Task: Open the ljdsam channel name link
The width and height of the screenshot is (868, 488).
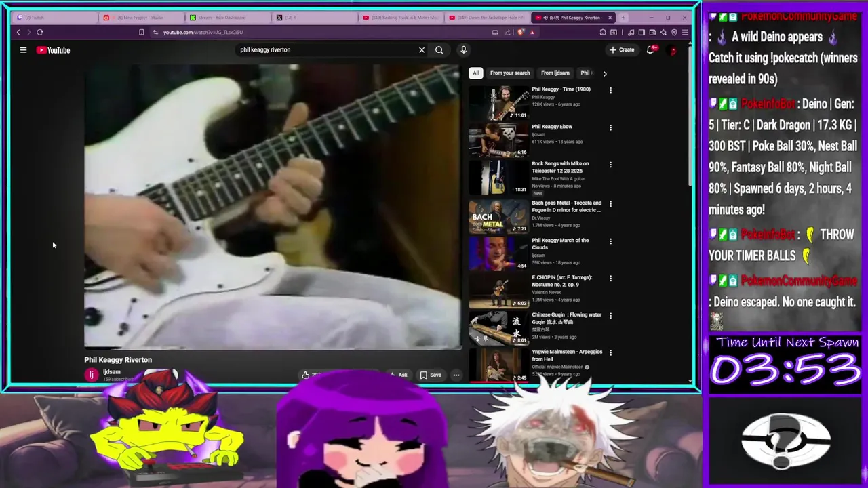Action: (112, 372)
